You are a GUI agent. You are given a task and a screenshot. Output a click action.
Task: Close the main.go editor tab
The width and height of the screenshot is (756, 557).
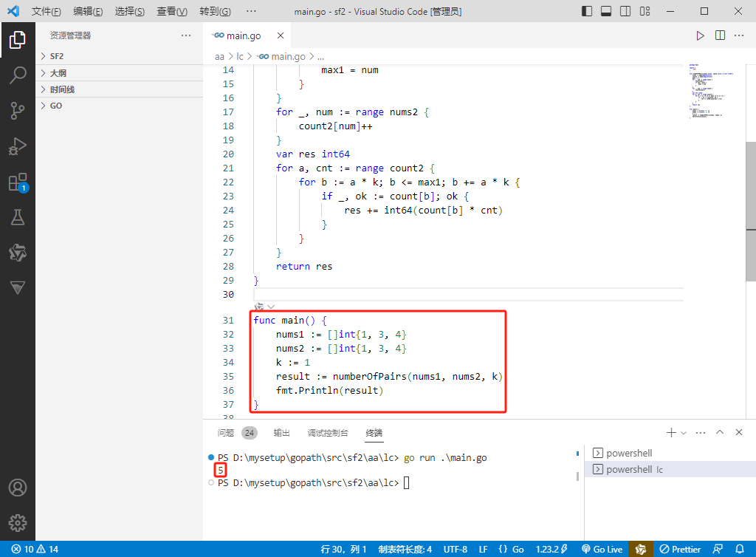pyautogui.click(x=281, y=35)
